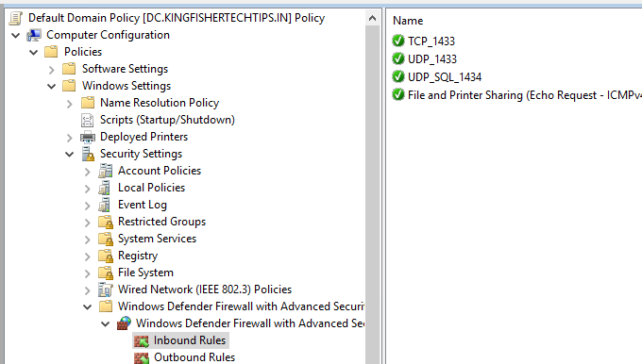Collapse the Policies node

34,53
